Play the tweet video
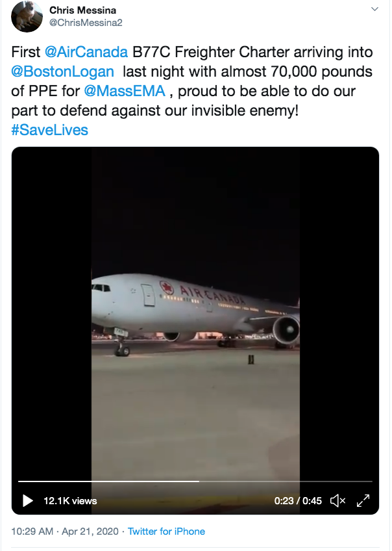 tap(27, 500)
